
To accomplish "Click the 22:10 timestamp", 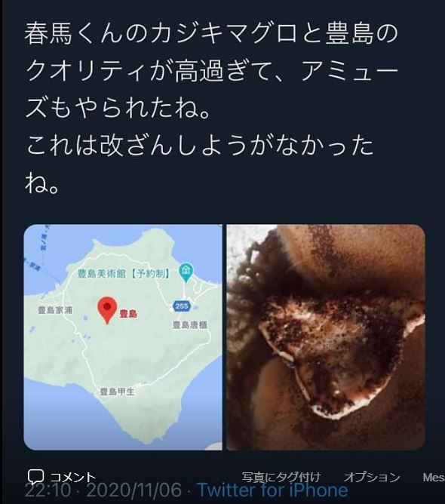I will pyautogui.click(x=48, y=490).
